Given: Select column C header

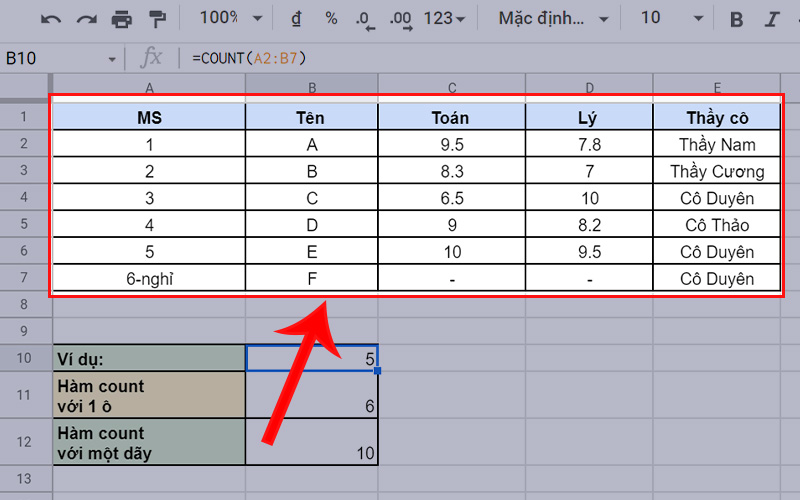Looking at the screenshot, I should [x=452, y=87].
